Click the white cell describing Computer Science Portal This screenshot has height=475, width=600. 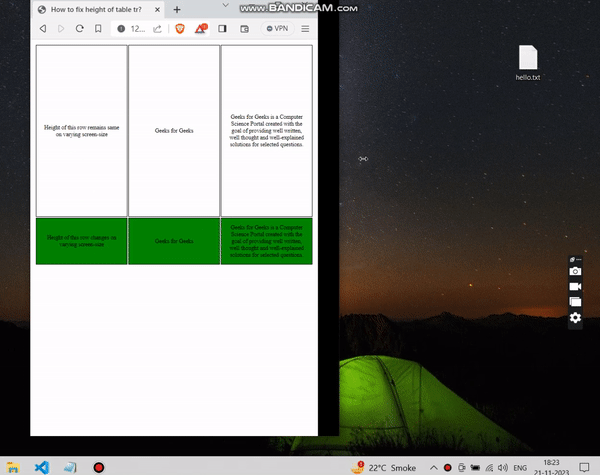click(x=267, y=131)
